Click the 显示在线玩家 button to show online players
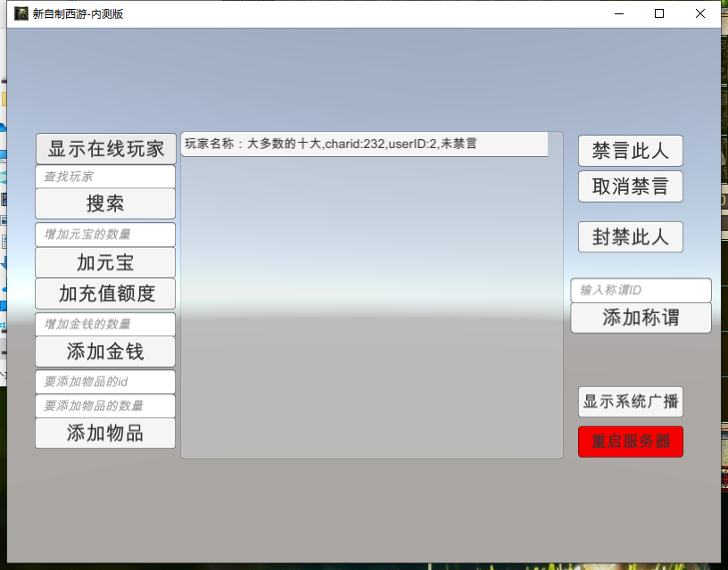728x570 pixels. (104, 148)
